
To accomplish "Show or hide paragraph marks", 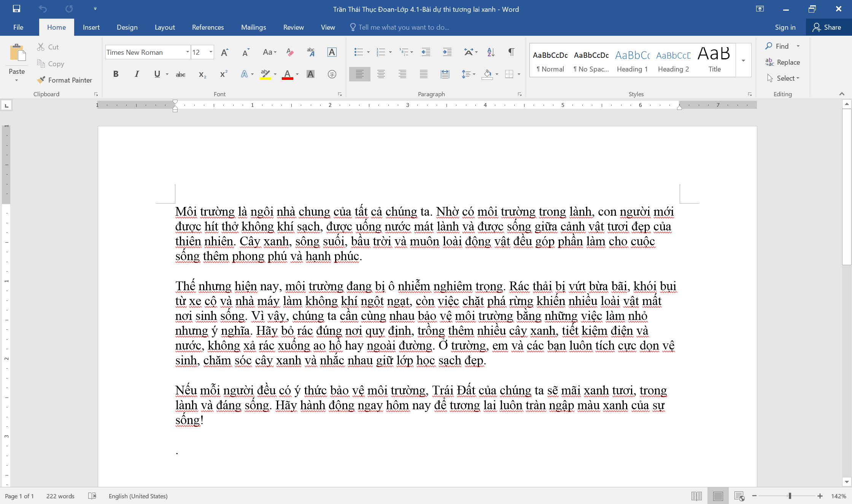I will pos(512,52).
